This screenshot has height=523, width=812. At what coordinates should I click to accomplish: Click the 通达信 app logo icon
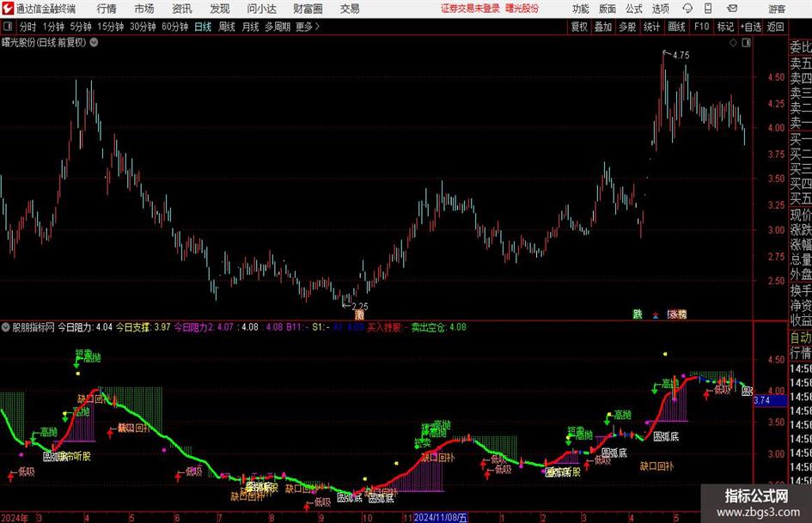tap(8, 9)
